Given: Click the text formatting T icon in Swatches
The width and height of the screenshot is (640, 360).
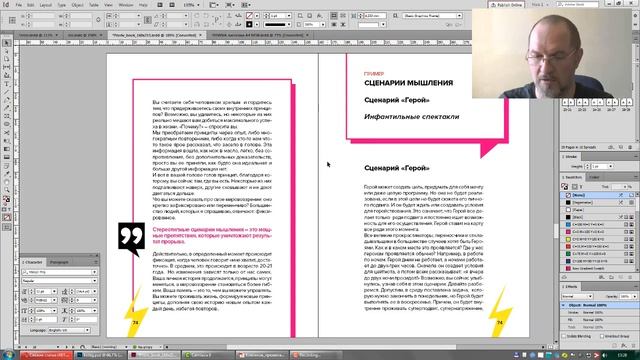Looking at the screenshot, I should tap(581, 187).
